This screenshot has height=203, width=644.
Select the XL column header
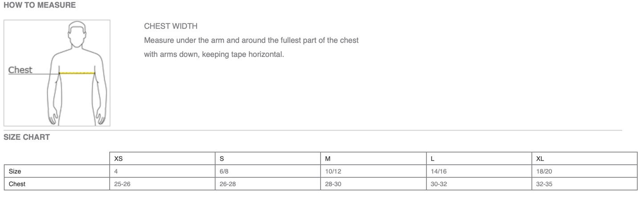tap(540, 158)
